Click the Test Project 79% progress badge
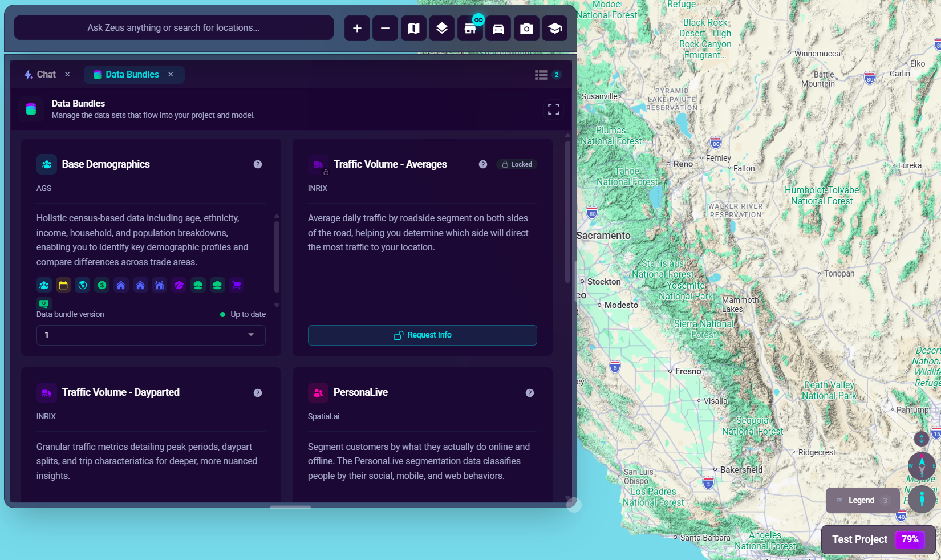The image size is (941, 560). pyautogui.click(x=910, y=539)
